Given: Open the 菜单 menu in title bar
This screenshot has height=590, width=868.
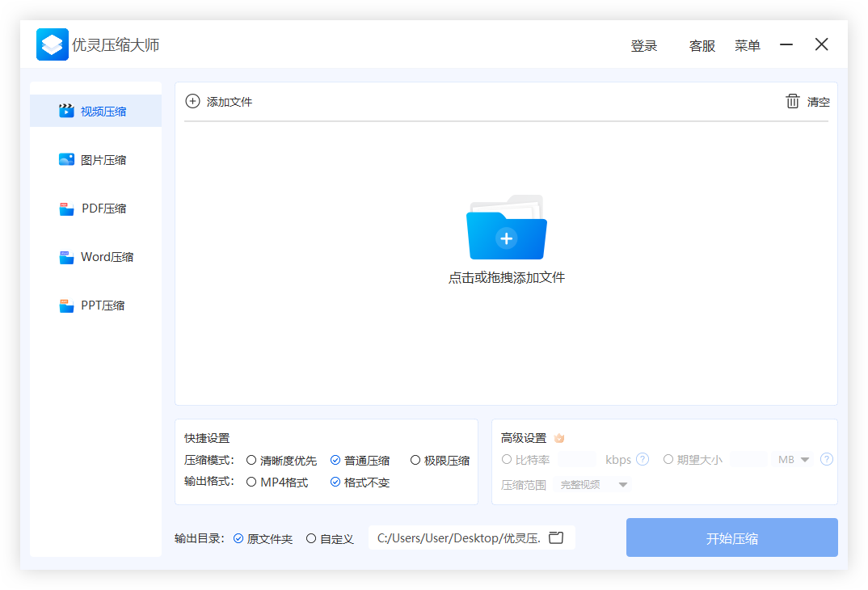Looking at the screenshot, I should tap(747, 46).
